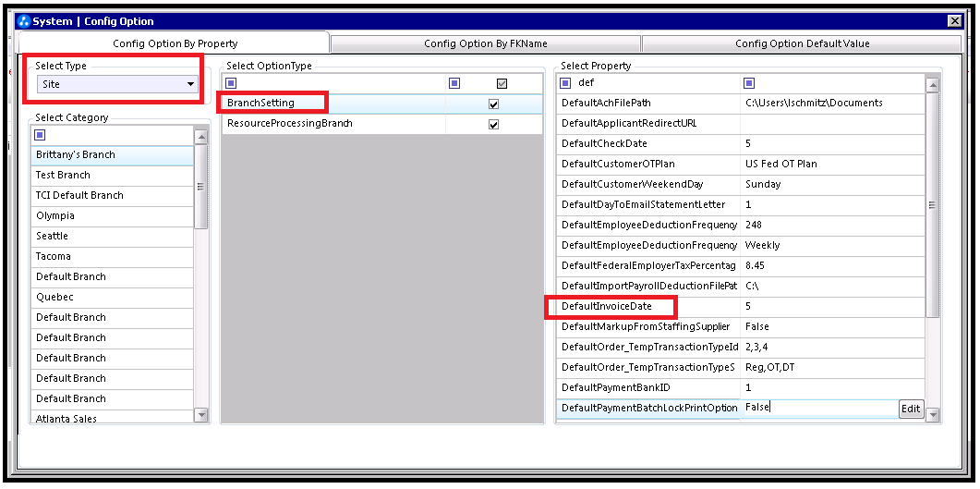Click the category list scroll down arrow
The width and height of the screenshot is (980, 489).
[x=201, y=415]
